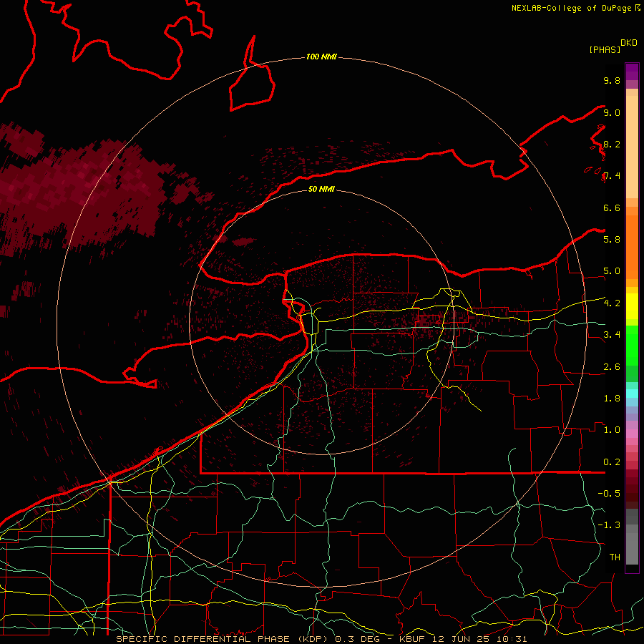Click the KDP 0.3 DEG KBUF caption at the bottom
The width and height of the screenshot is (644, 644).
click(x=321, y=639)
